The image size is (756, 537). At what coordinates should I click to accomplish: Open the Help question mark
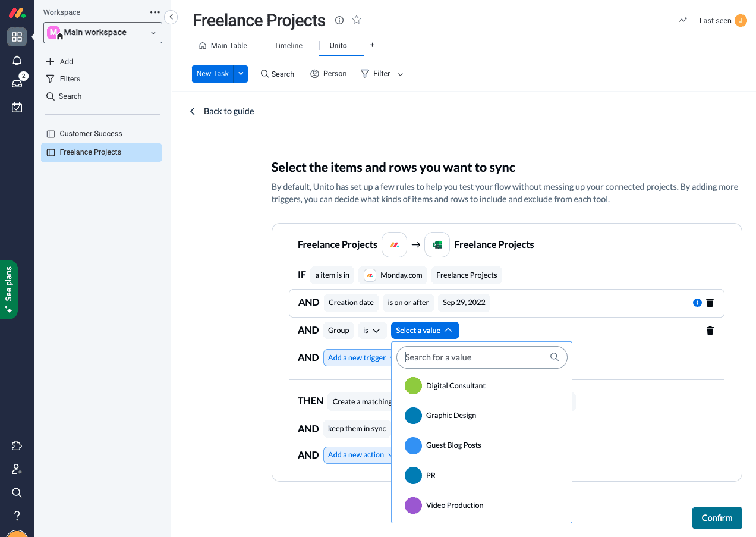(17, 516)
